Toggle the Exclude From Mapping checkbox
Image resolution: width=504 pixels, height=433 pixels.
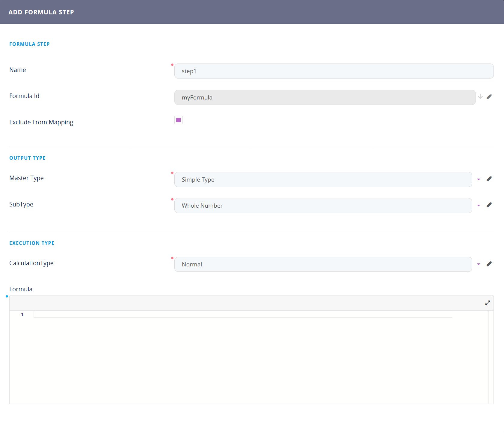(179, 120)
